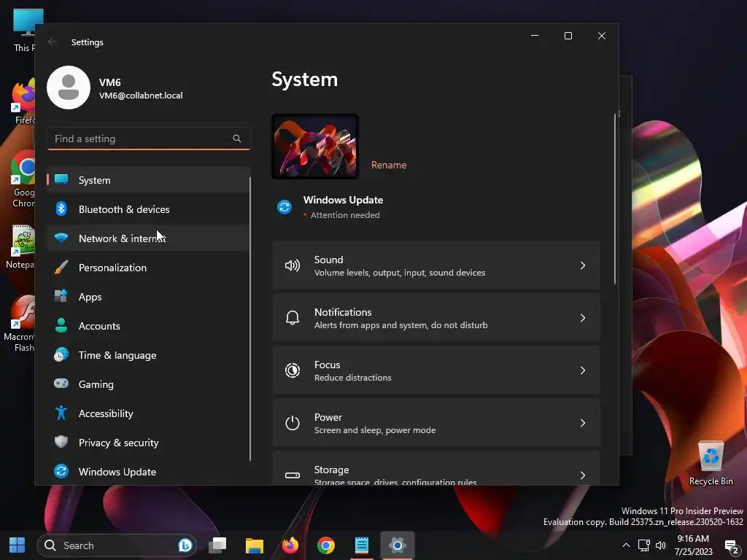Click the Privacy & security shield icon

(x=61, y=442)
